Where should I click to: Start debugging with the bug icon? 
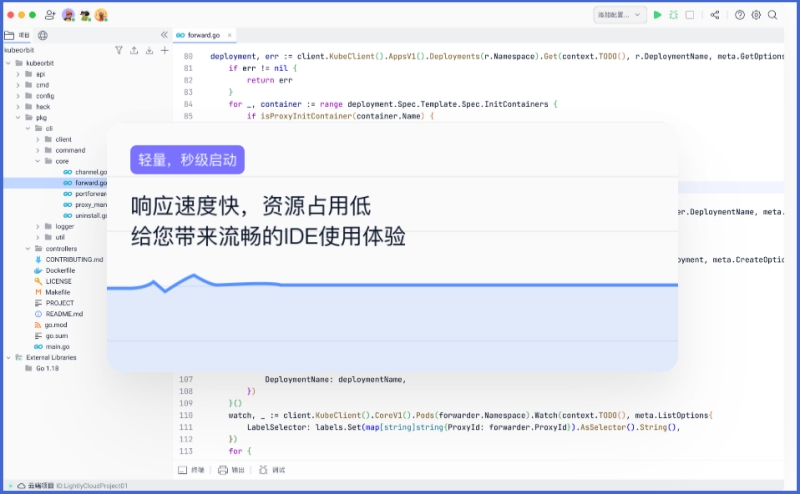[x=673, y=15]
